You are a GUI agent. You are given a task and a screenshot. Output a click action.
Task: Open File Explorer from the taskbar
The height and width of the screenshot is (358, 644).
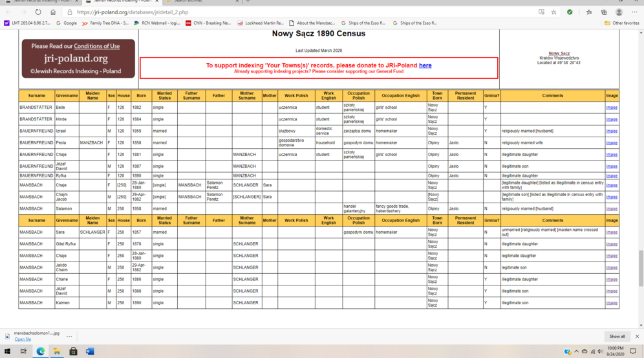pyautogui.click(x=57, y=352)
